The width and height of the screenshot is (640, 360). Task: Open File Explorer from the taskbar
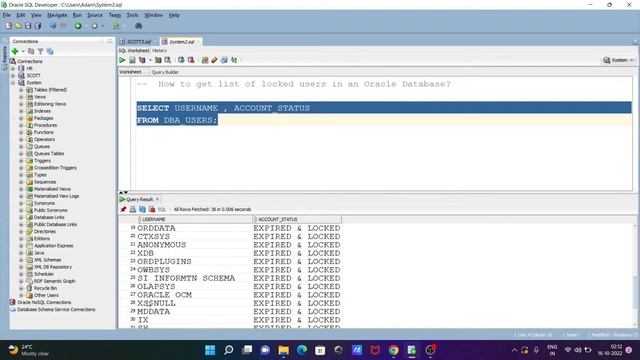pos(283,350)
